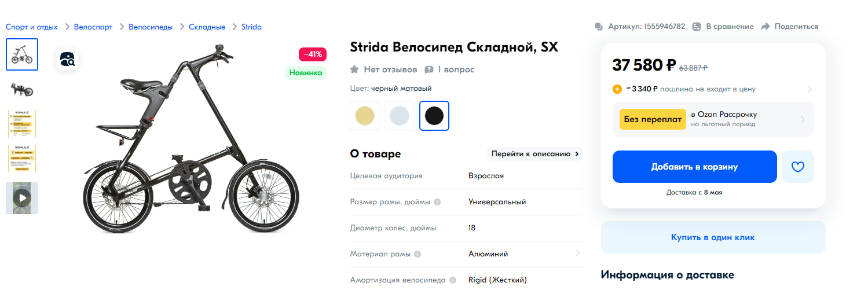Viewport: 868px width, 290px height.
Task: Click info icon beside Размер рамы
Action: coord(437,202)
